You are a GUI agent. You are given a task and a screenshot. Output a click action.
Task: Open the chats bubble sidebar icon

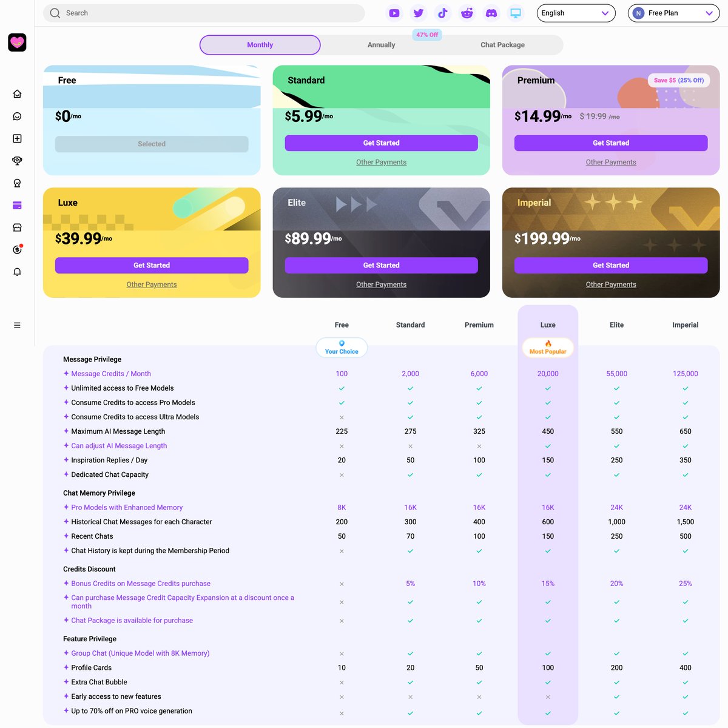point(17,116)
